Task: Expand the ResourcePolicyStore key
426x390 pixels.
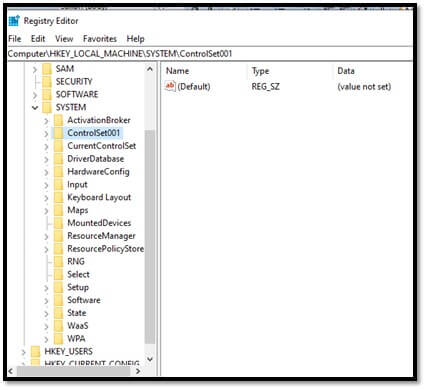Action: pos(46,249)
